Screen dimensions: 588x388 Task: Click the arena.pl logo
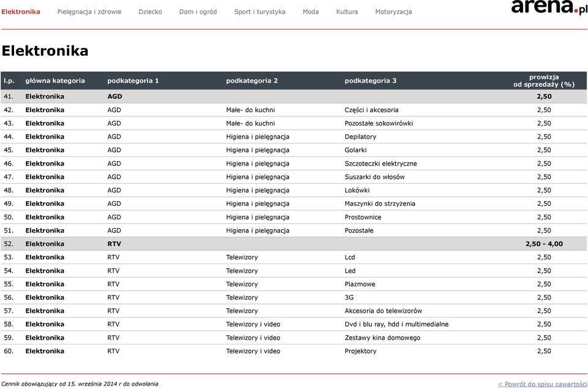[549, 7]
